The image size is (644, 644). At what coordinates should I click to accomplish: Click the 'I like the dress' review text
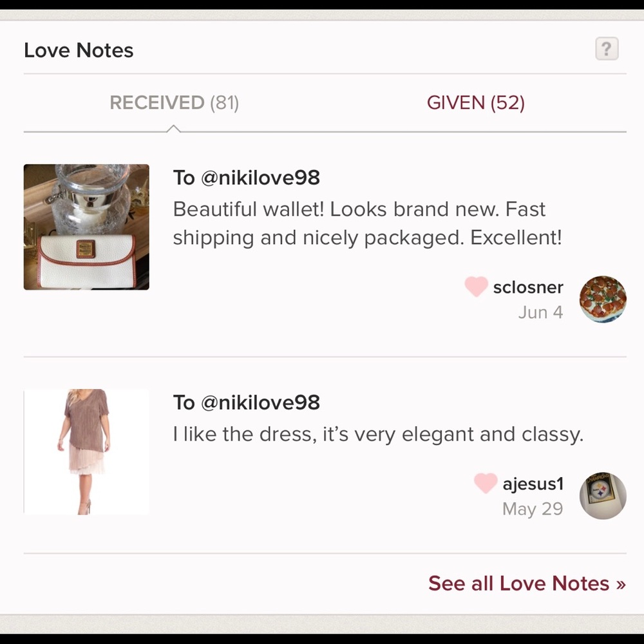[378, 434]
